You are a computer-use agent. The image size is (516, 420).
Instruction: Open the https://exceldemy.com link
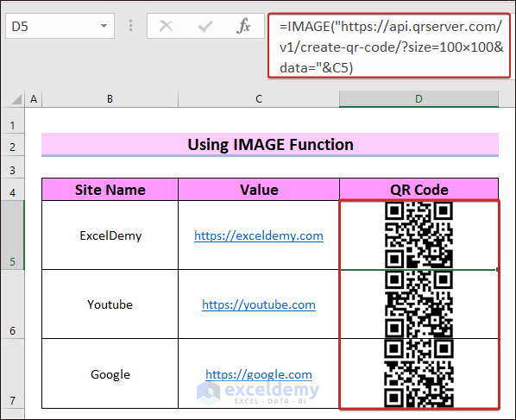(x=259, y=235)
